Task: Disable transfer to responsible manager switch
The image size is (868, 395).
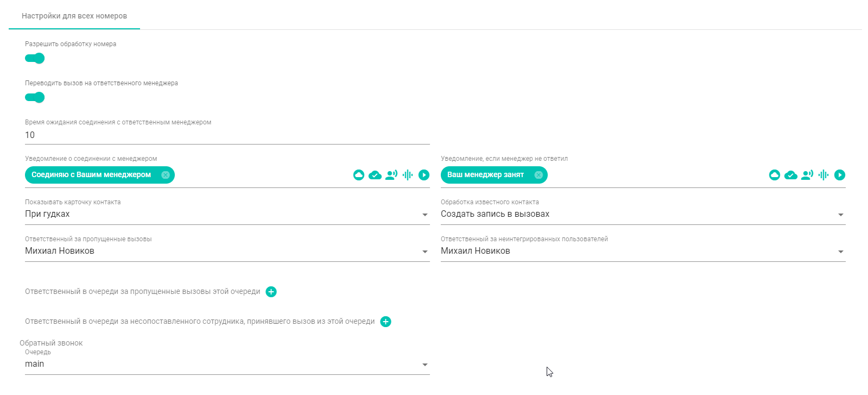Action: 35,97
